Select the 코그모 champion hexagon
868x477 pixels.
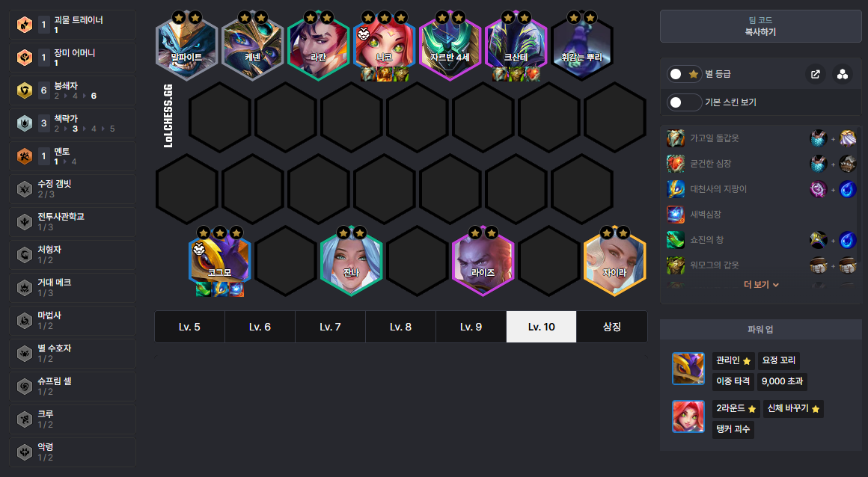coord(219,260)
